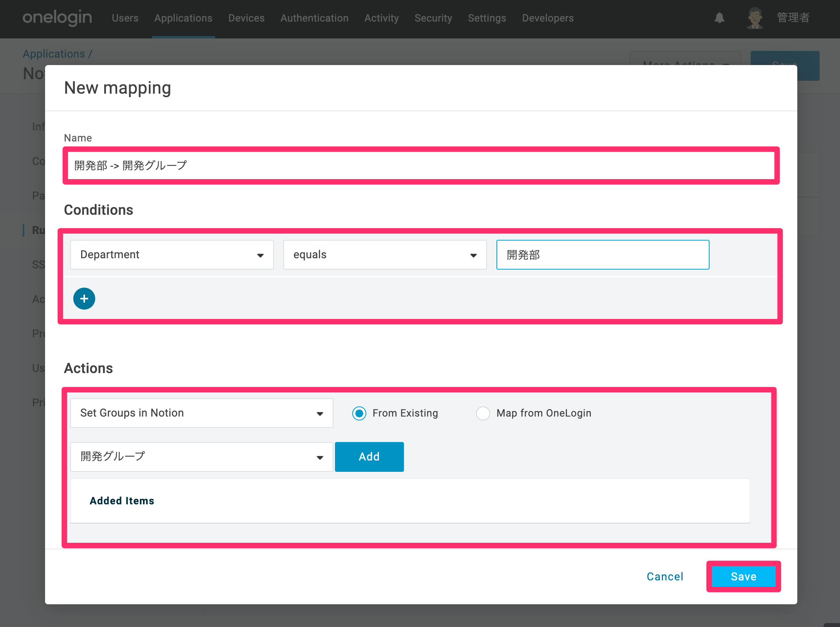Select the From Existing radio button
840x627 pixels.
point(359,413)
